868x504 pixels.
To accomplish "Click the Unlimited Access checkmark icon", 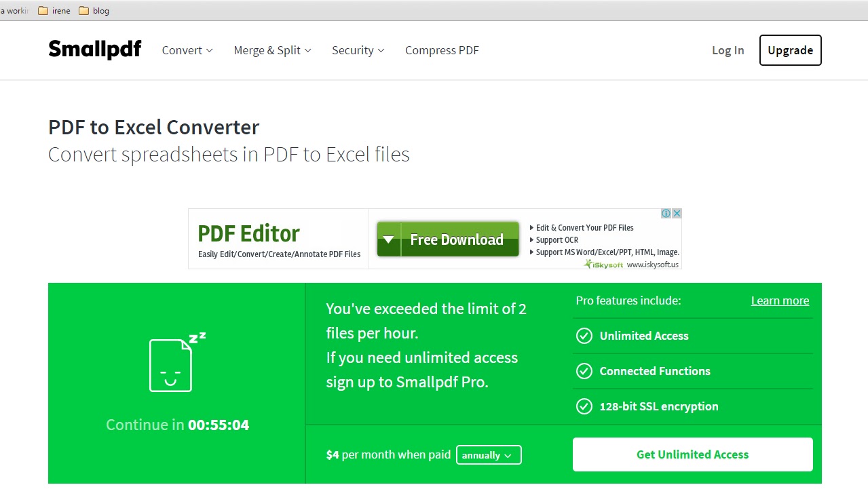I will [584, 336].
